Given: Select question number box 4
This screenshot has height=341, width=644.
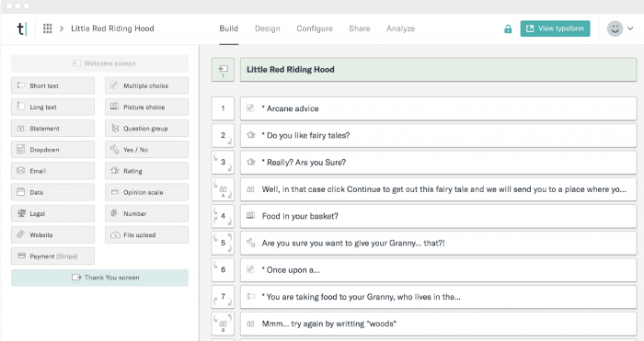Looking at the screenshot, I should 223,216.
